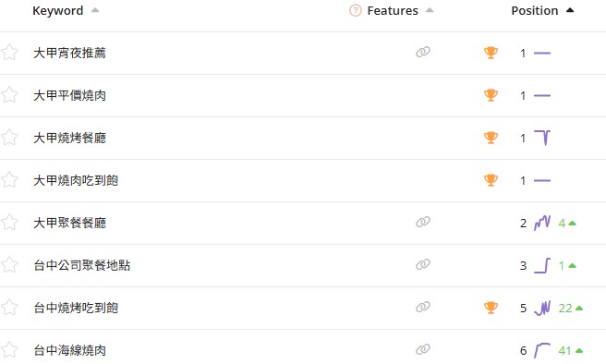Star the 大甲宵夜推薦 keyword
This screenshot has width=606, height=364.
click(9, 53)
